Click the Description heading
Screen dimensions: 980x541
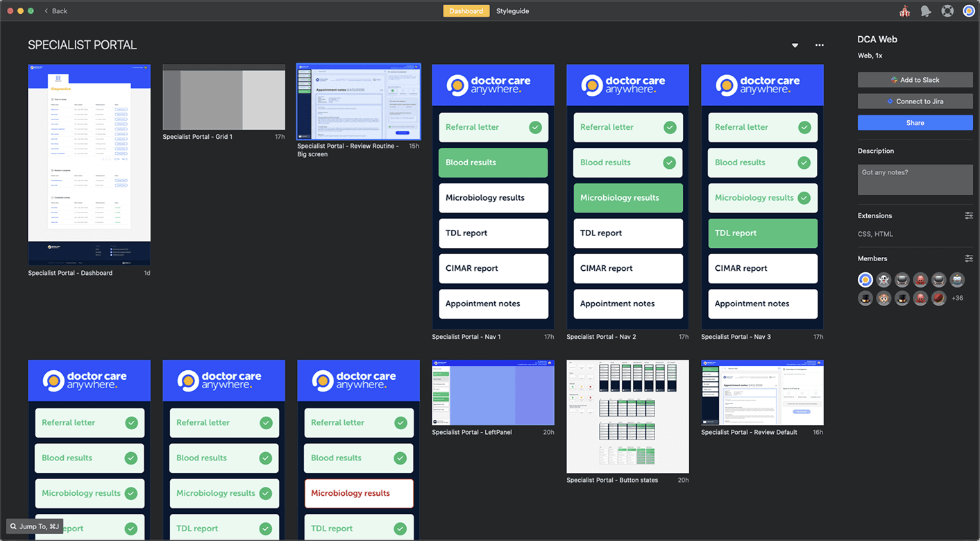tap(876, 151)
